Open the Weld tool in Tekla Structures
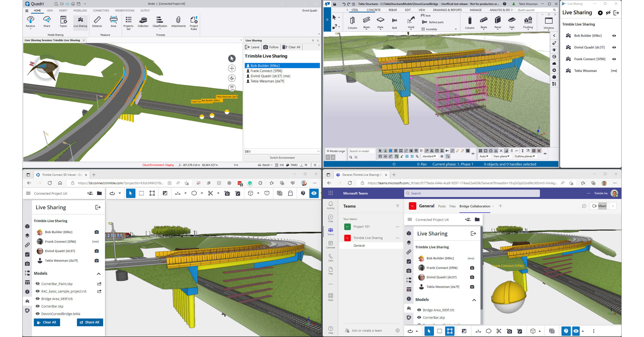644x337 pixels. (411, 21)
